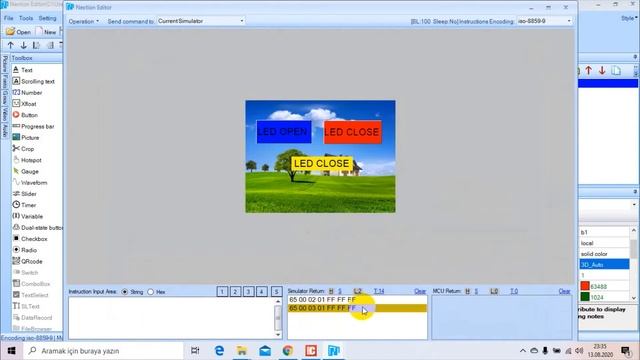Screen dimensions: 640x360
Task: Open the Instructions Encoding combo box
Action: point(544,21)
